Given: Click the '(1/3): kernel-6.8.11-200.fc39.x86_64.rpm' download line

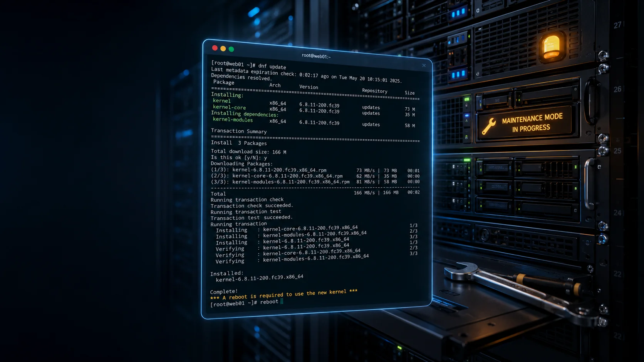Looking at the screenshot, I should click(x=315, y=170).
